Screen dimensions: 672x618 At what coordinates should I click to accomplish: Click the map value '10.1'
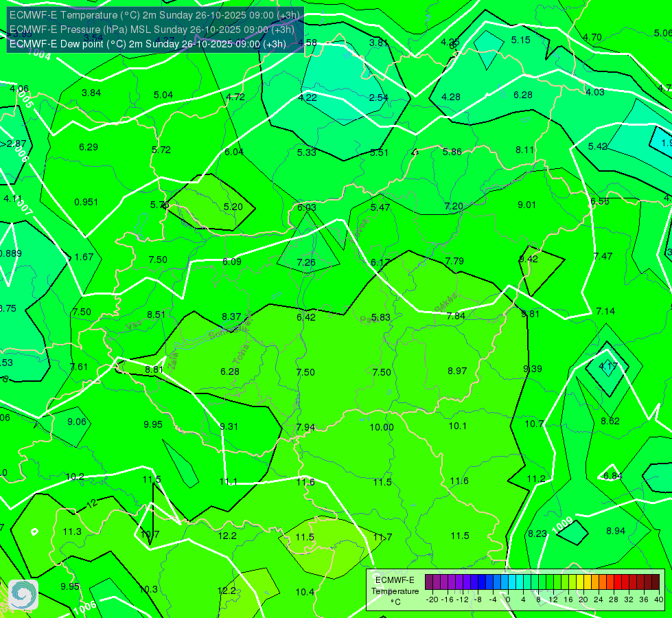457,426
